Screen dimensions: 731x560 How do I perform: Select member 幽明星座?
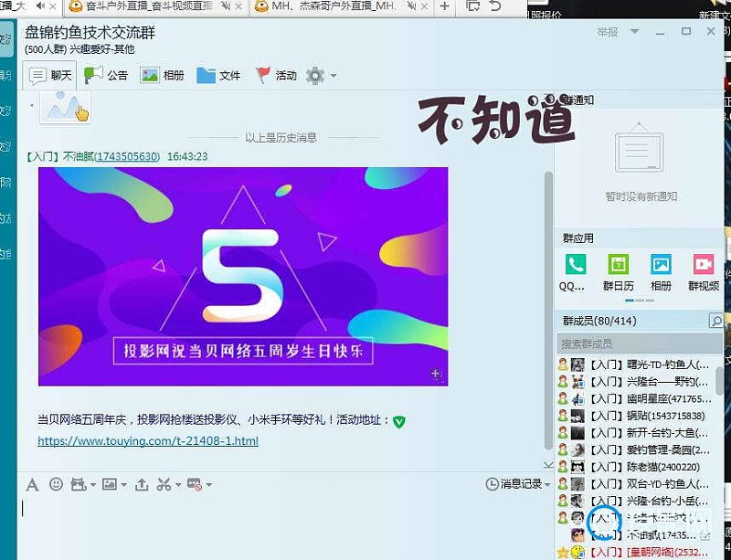click(x=634, y=398)
